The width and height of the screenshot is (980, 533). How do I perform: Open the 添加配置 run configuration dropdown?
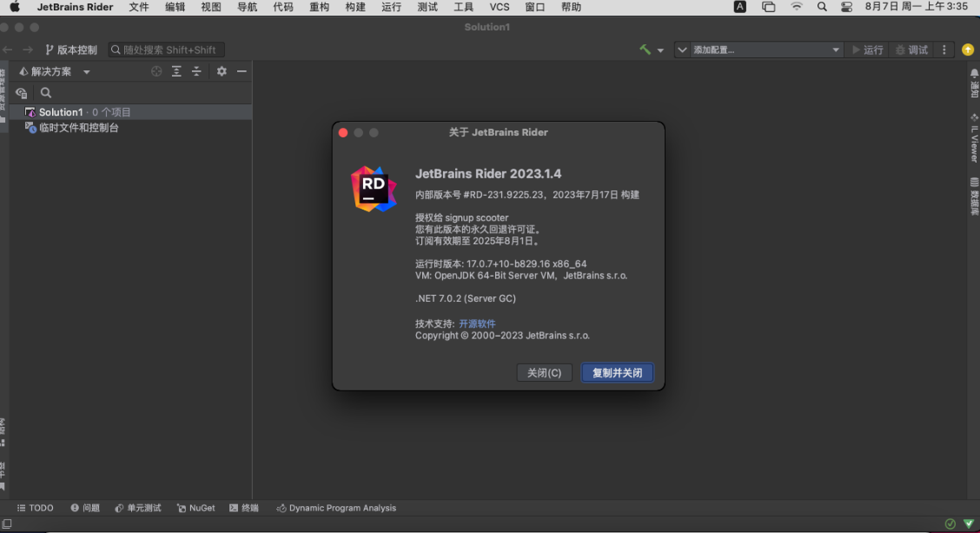click(765, 50)
